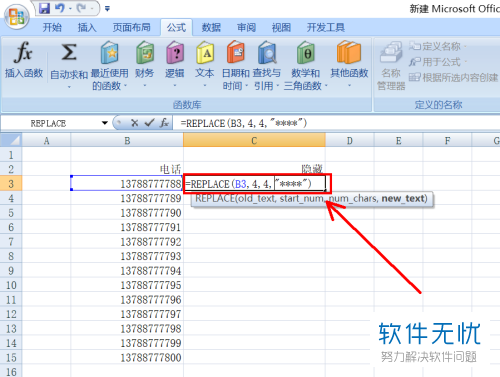Select the 公式 tab
This screenshot has width=500, height=377.
[x=176, y=27]
